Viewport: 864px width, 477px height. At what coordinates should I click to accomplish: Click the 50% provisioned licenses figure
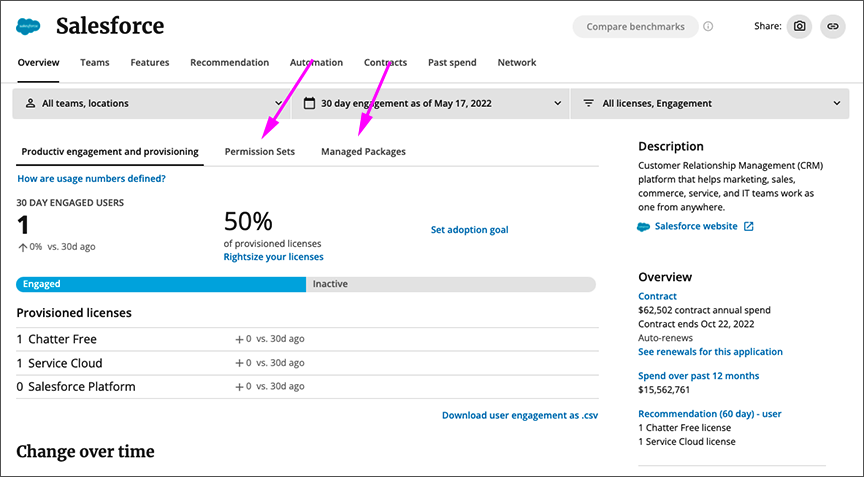pyautogui.click(x=248, y=221)
